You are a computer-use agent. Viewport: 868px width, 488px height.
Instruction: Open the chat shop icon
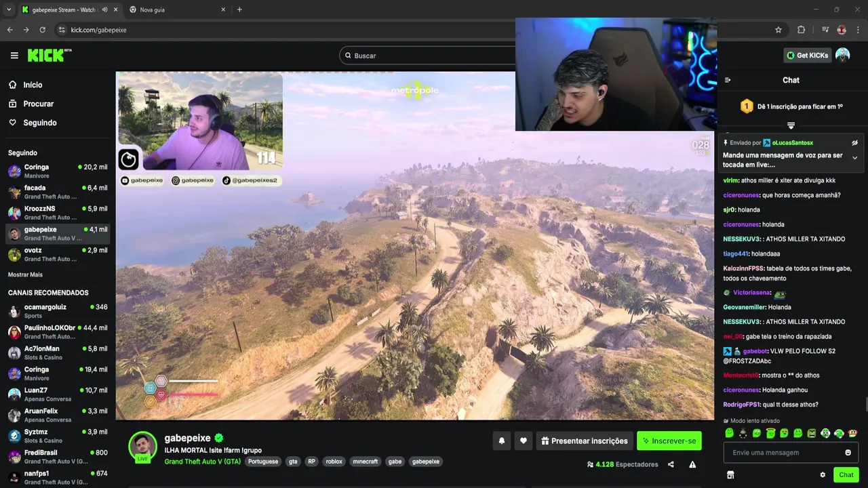point(730,475)
